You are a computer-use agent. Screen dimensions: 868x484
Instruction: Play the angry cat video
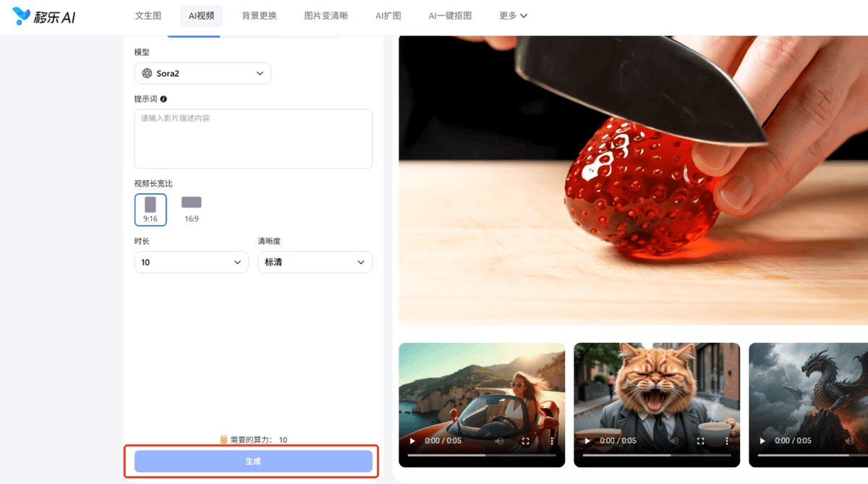[x=587, y=441]
